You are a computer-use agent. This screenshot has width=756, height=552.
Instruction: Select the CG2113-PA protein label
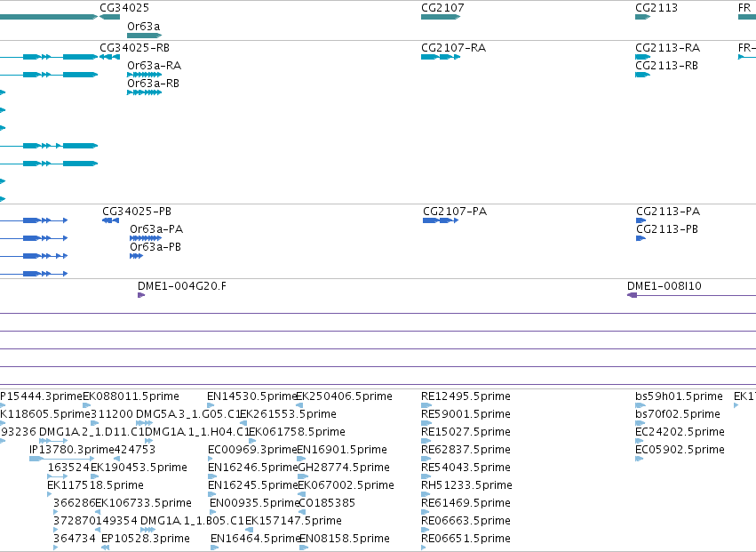(x=668, y=212)
